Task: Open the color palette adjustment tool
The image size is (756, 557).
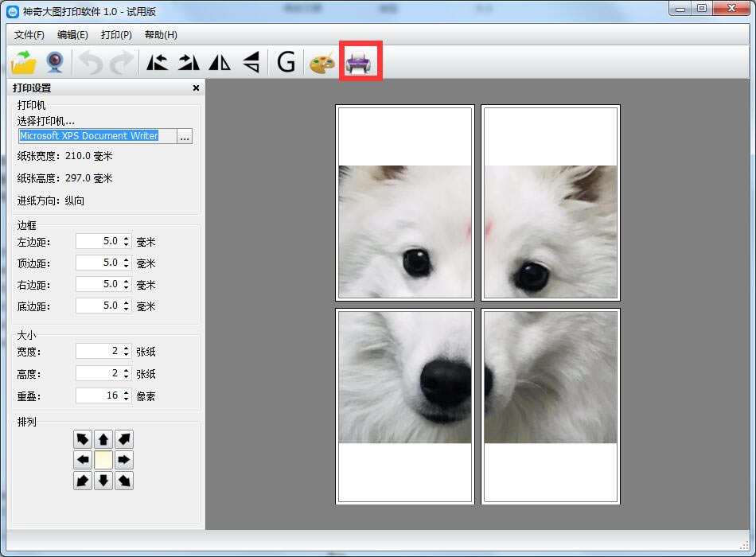Action: 322,62
